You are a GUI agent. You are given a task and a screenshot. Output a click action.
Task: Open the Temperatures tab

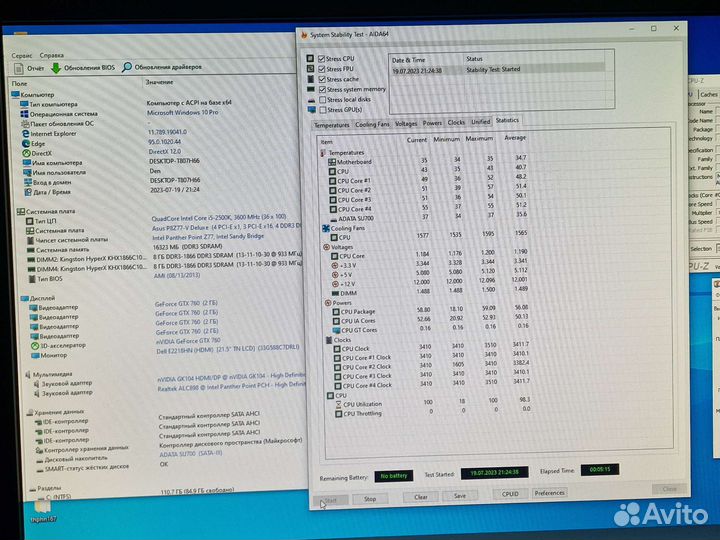[332, 125]
